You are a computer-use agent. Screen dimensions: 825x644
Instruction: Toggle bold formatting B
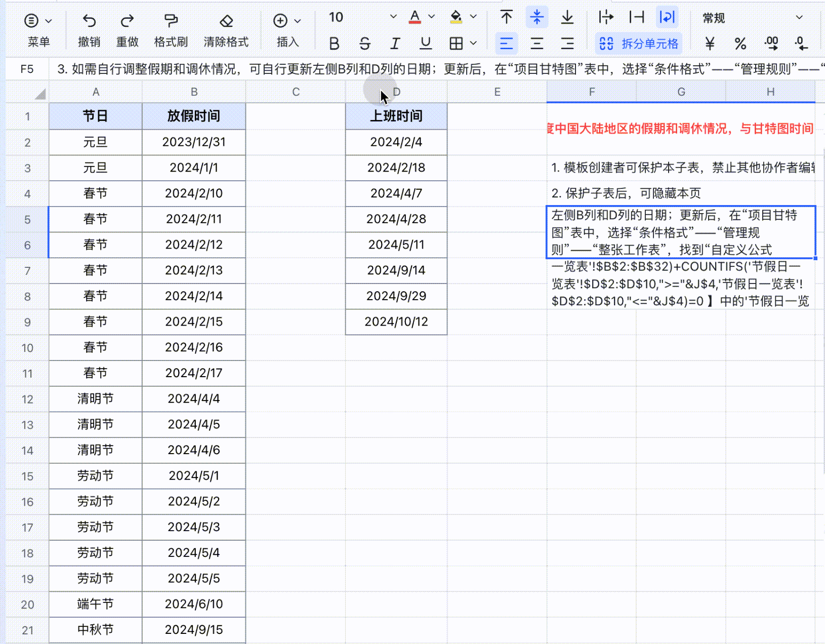coord(334,44)
